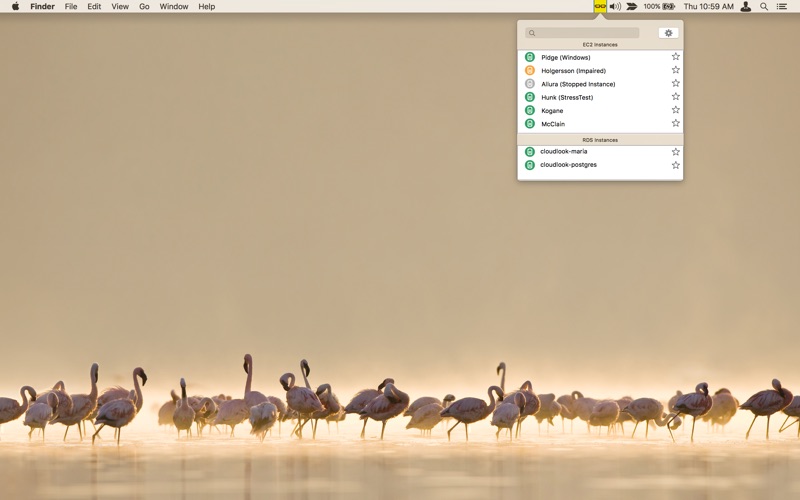Click the yellow CloudLook menu bar icon

coord(600,6)
